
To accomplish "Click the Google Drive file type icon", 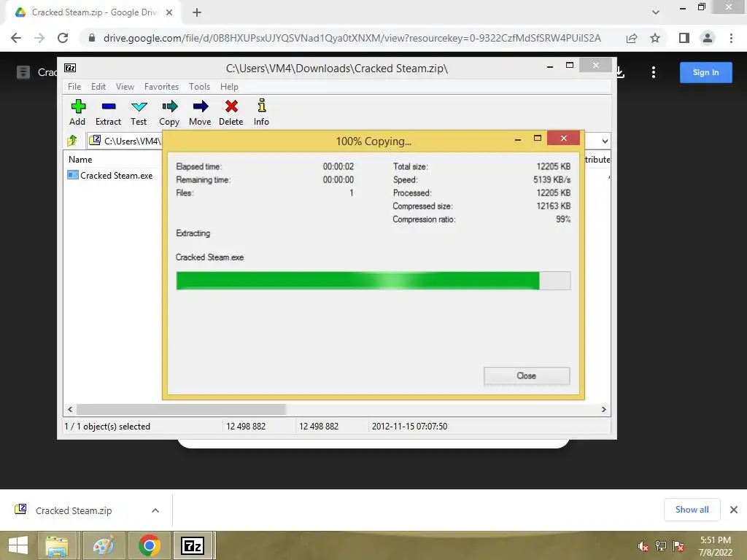I will 23,72.
